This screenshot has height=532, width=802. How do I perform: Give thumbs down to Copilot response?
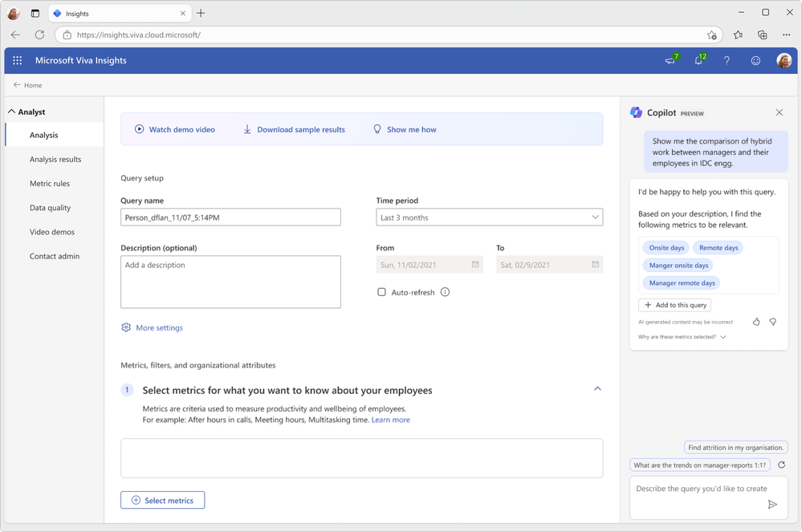(x=772, y=322)
